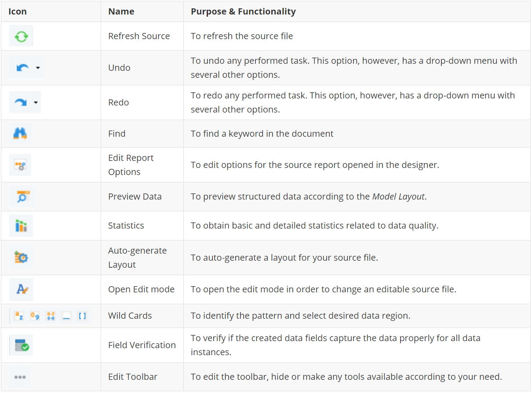Image resolution: width=532 pixels, height=393 pixels.
Task: Select the alphanumeric a-z 0-9 wildcard icon
Action: [51, 316]
